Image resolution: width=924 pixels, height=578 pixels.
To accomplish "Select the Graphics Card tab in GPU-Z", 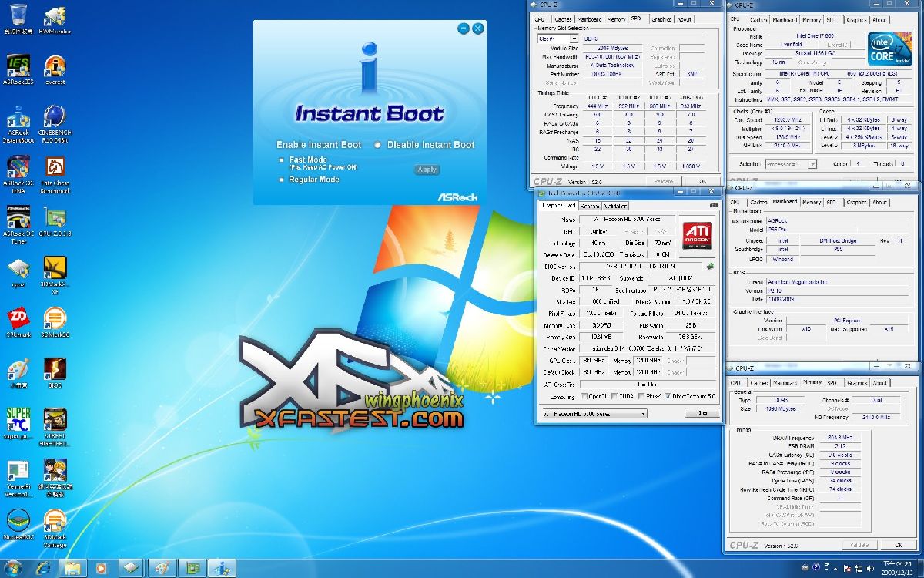I will coord(559,206).
